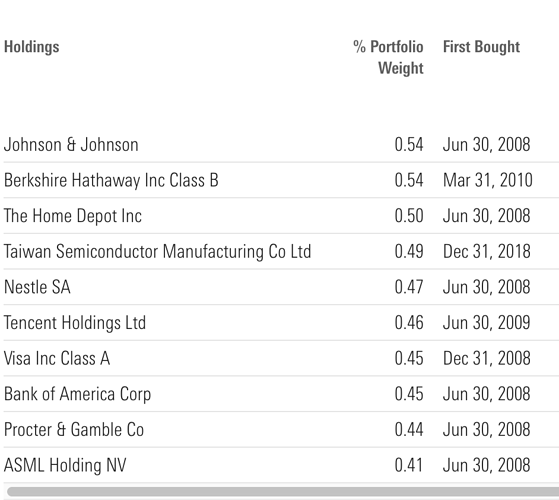
Task: Click the Nestle SA holding
Action: coord(37,287)
